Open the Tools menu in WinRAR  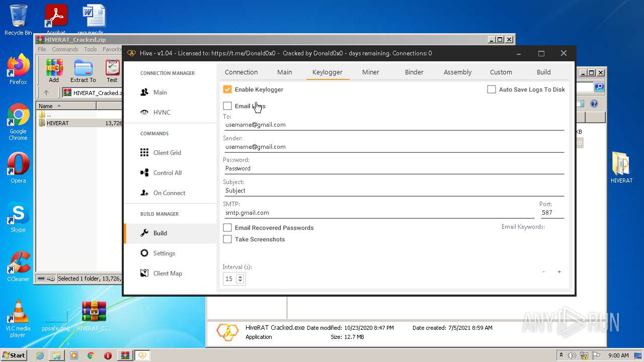pos(91,49)
